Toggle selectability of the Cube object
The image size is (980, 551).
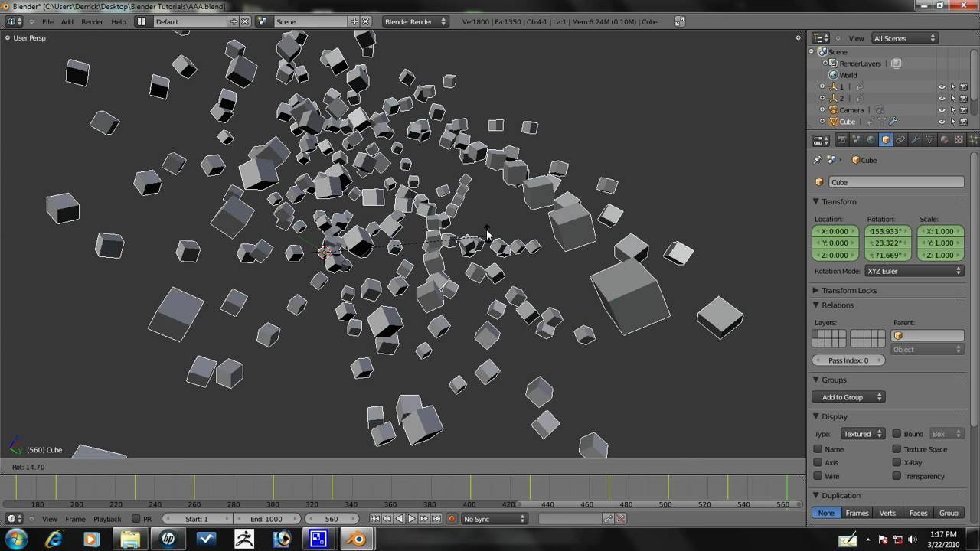pos(952,122)
